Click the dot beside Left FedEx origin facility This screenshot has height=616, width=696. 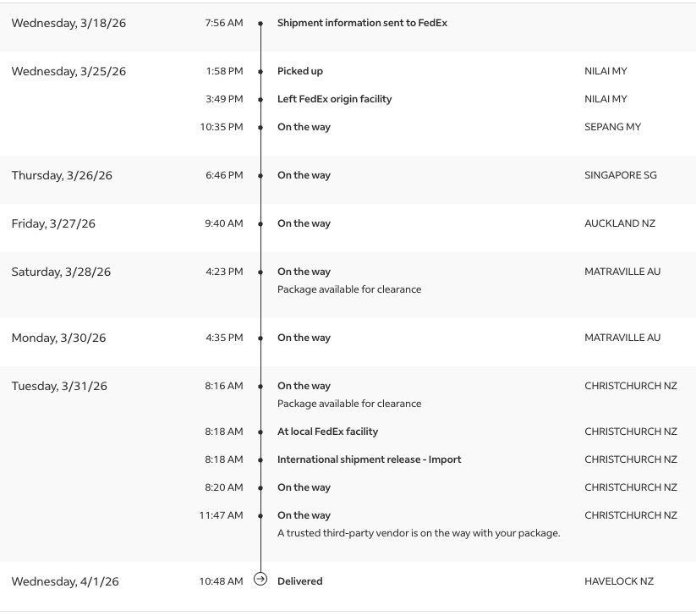260,100
